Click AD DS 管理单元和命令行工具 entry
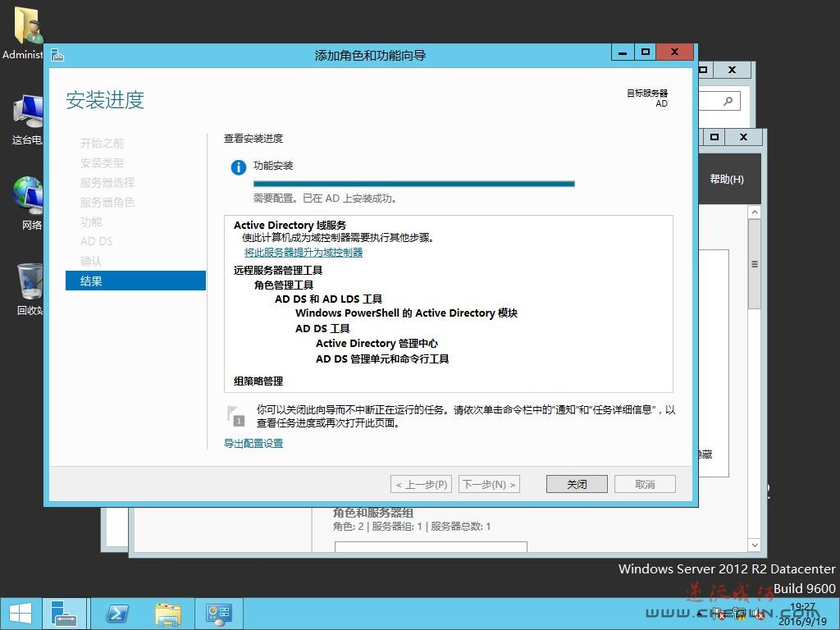The width and height of the screenshot is (840, 630). [x=382, y=359]
